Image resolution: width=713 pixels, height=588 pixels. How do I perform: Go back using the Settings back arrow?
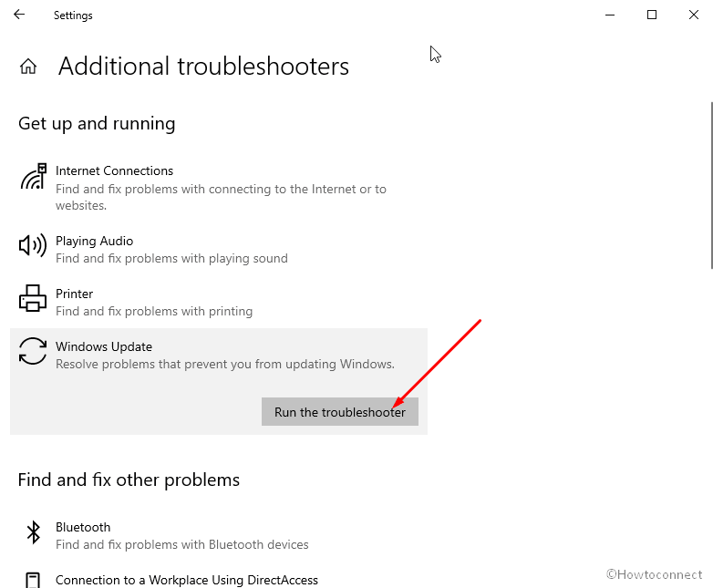[19, 15]
